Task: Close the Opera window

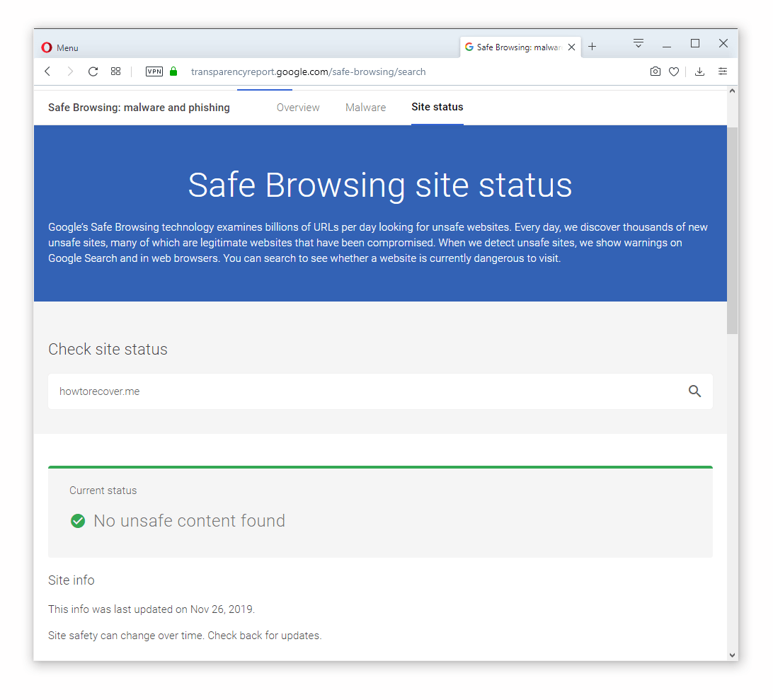Action: [723, 43]
